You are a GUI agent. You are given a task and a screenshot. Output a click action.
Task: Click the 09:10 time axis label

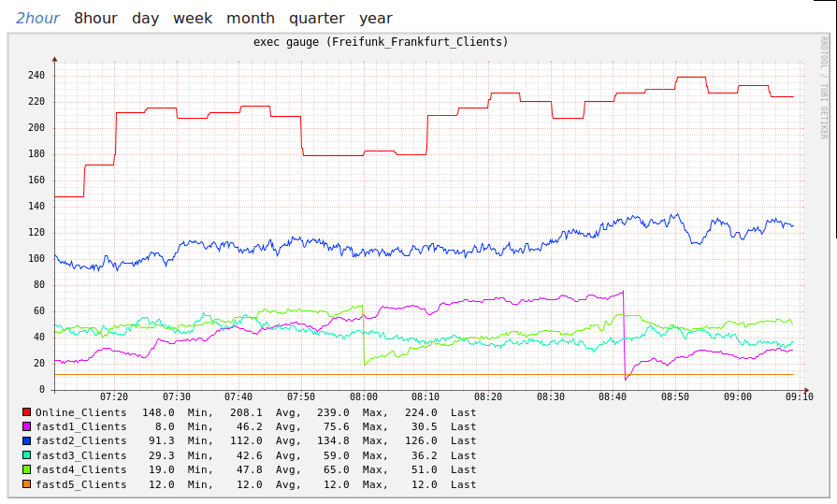pos(800,397)
